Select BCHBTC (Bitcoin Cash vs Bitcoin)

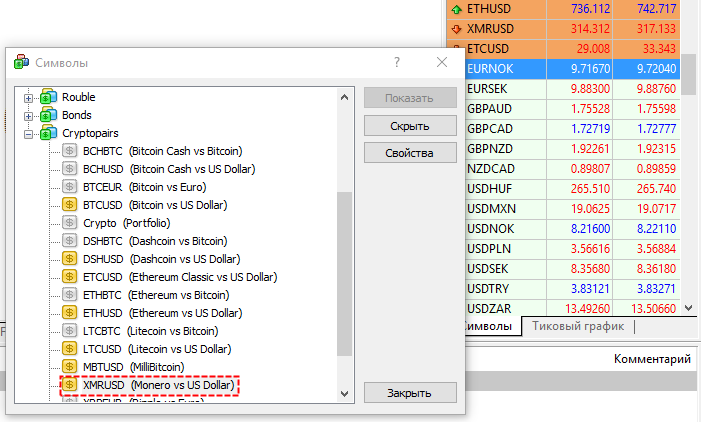163,151
